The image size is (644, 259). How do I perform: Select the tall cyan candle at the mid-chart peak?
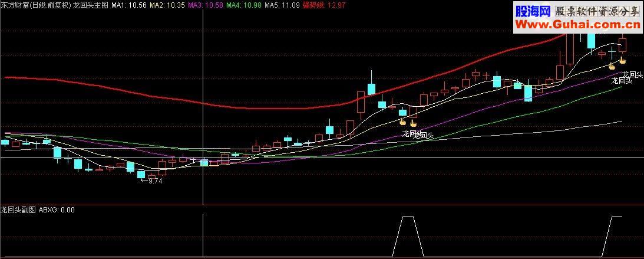(371, 88)
